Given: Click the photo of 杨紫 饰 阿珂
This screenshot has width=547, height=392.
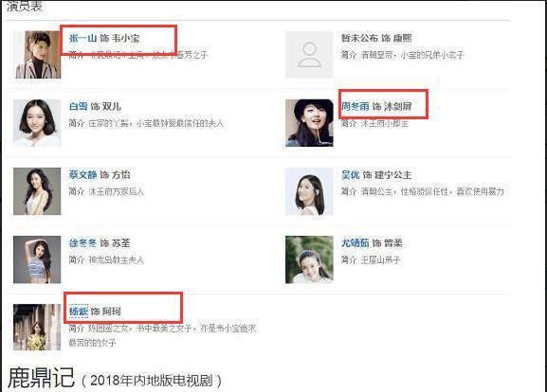Looking at the screenshot, I should tap(37, 328).
